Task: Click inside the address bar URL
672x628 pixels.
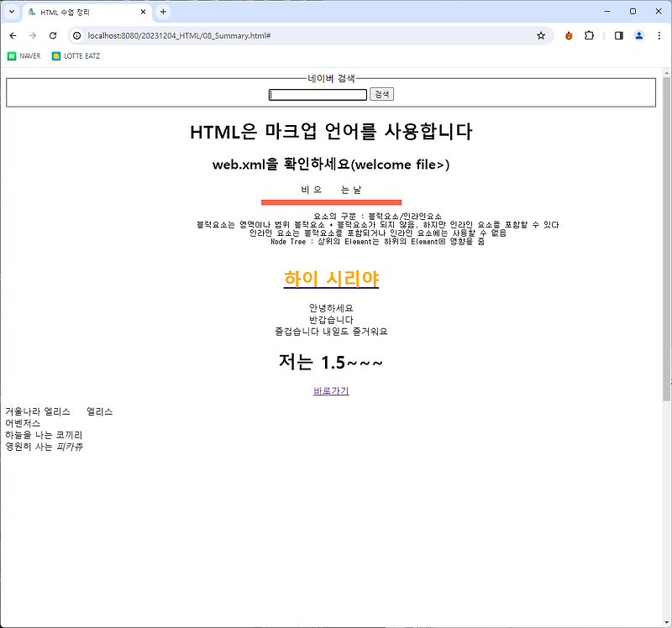Action: 210,37
